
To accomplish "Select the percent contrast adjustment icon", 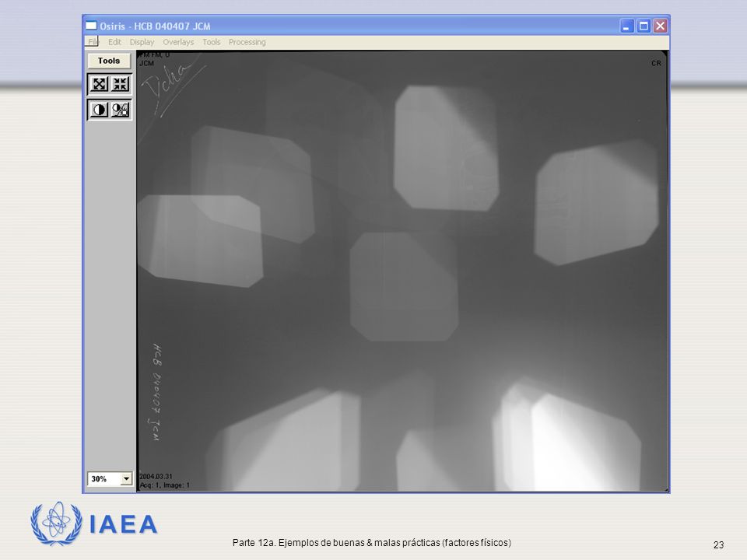I will tap(120, 110).
